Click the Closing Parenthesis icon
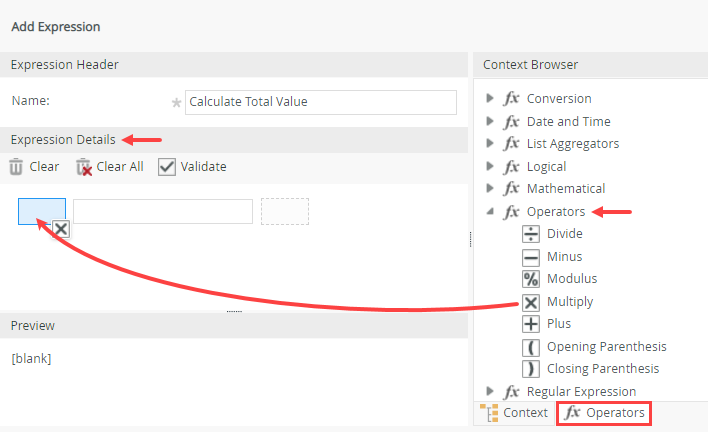 coord(531,369)
